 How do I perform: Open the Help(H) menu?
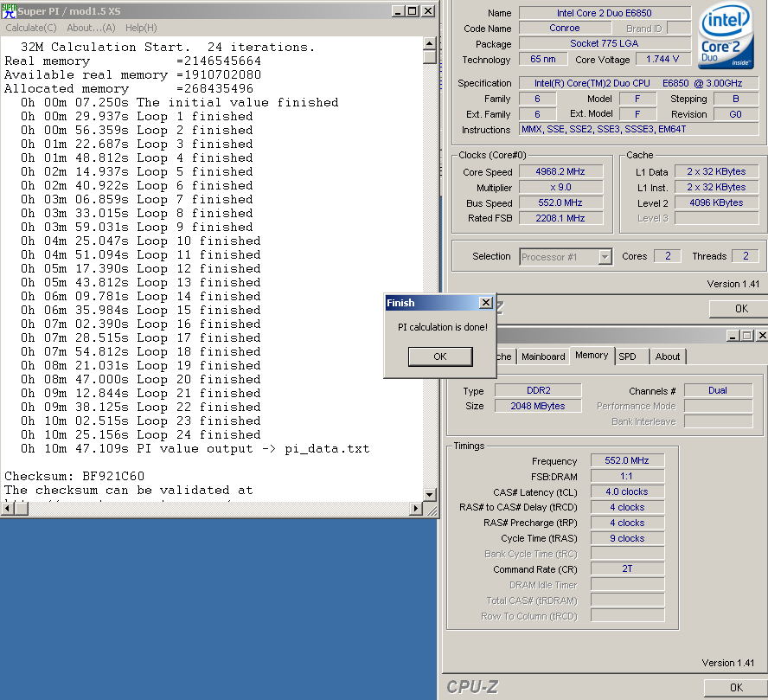click(x=141, y=28)
